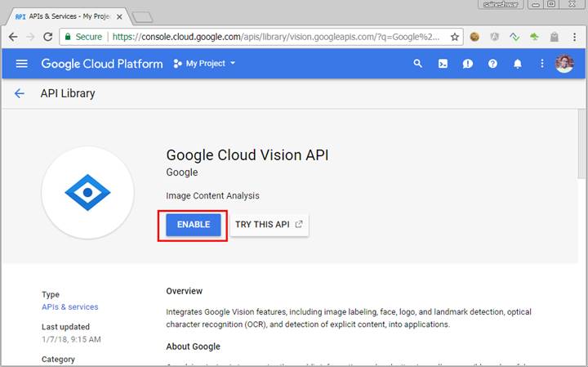Viewport: 588px width, 367px height.
Task: Open the hamburger navigation menu
Action: point(22,64)
